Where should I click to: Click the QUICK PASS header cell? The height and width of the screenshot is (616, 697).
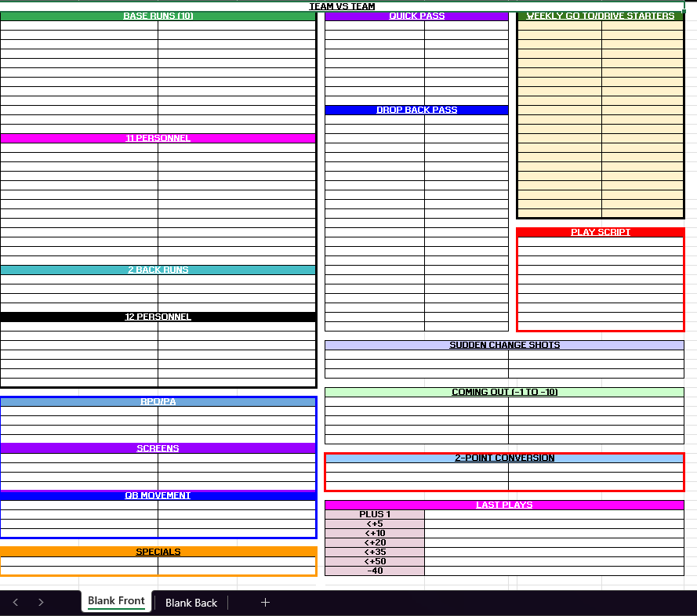point(416,16)
